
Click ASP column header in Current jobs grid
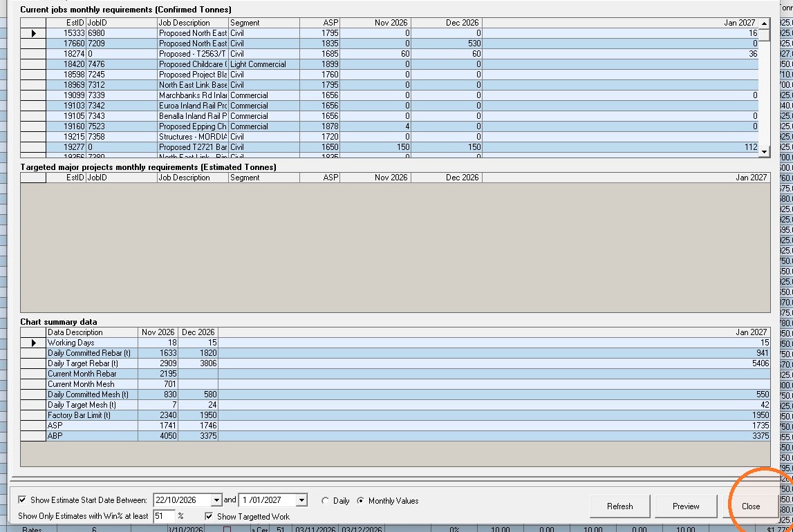click(319, 23)
